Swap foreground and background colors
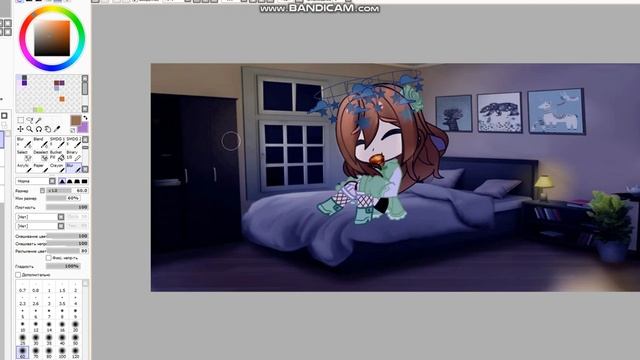640x360 pixels. coord(85,118)
